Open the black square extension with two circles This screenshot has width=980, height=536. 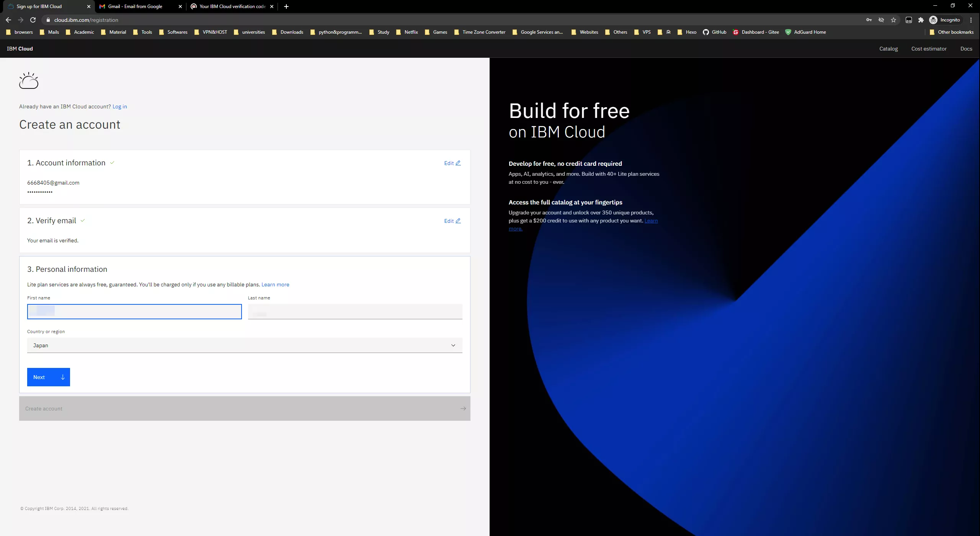click(x=909, y=20)
